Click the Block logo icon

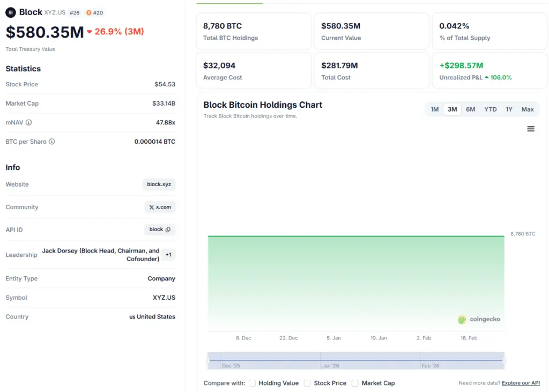(11, 12)
